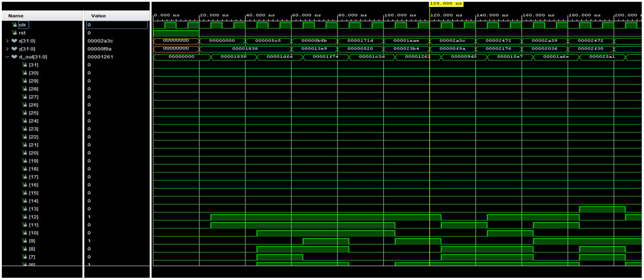The height and width of the screenshot is (280, 644).
Task: Click the y[31:0] bus icon
Action: (14, 49)
